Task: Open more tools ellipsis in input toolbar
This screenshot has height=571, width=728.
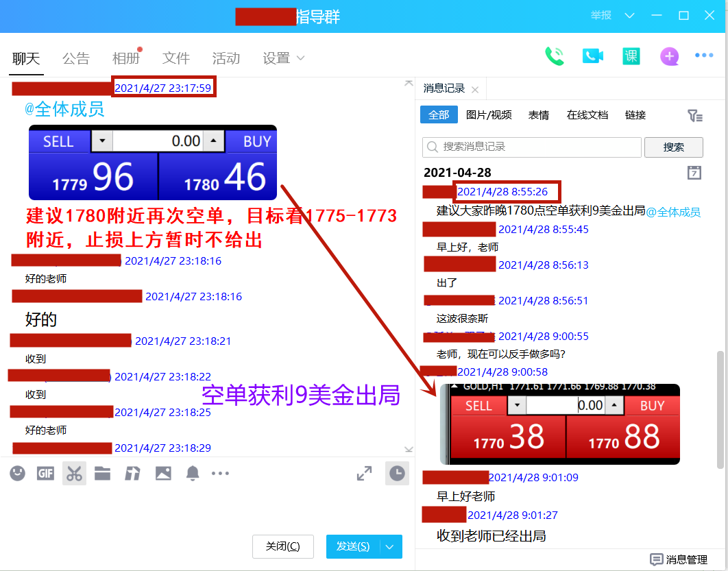Action: 220,473
